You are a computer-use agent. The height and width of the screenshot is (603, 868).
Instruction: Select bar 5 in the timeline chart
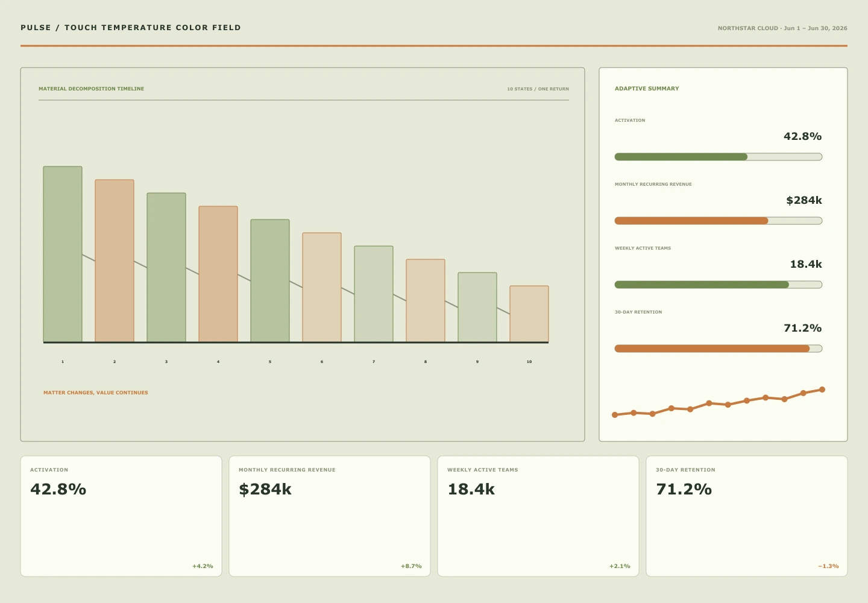click(270, 281)
